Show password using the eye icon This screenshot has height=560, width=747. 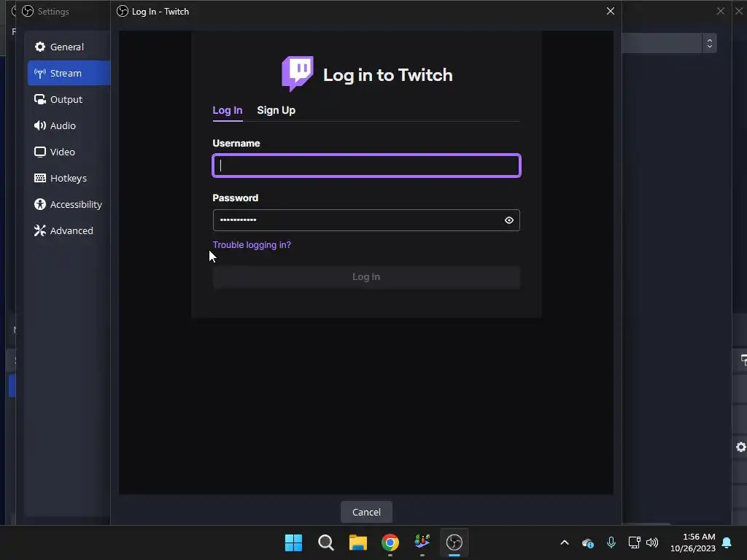click(x=508, y=220)
